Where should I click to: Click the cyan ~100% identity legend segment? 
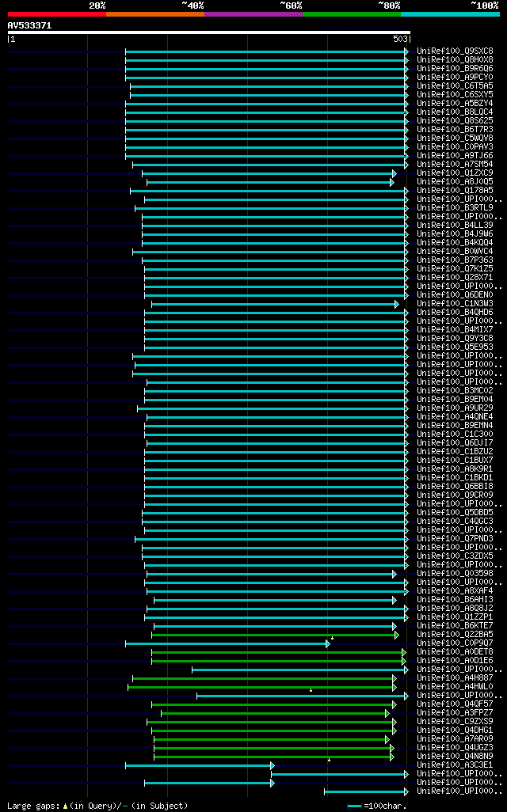[451, 14]
